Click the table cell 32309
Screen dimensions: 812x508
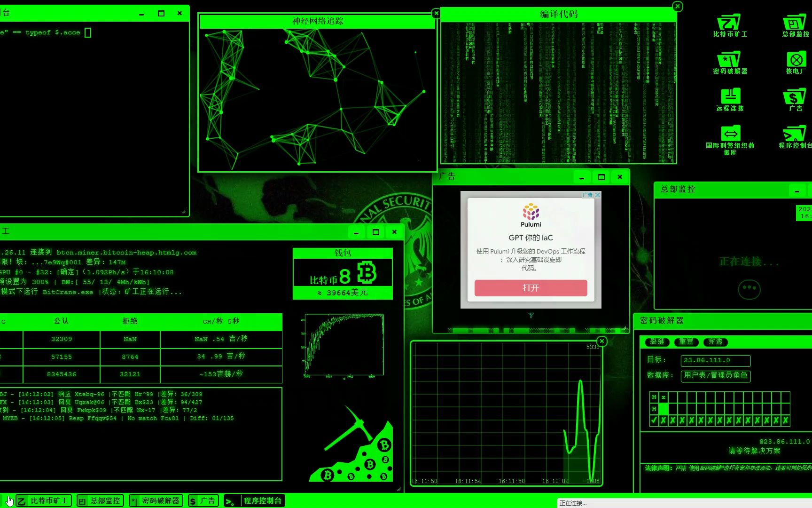(62, 339)
